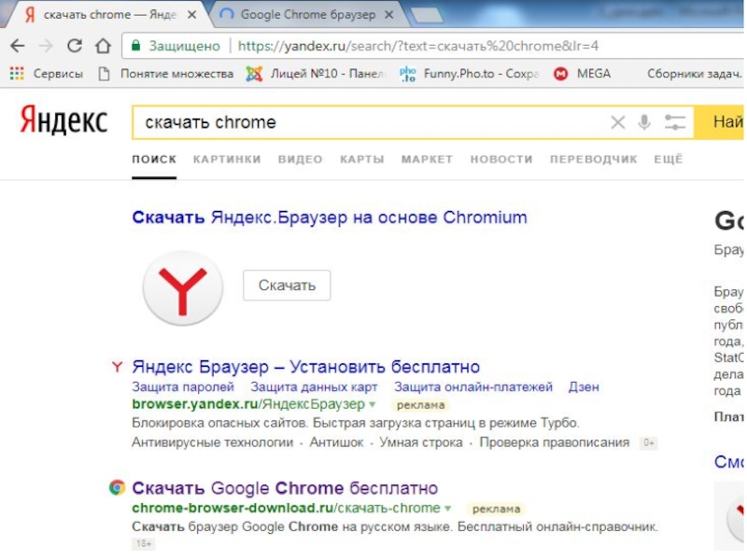
Task: Click the Яндекс logo
Action: 63,120
